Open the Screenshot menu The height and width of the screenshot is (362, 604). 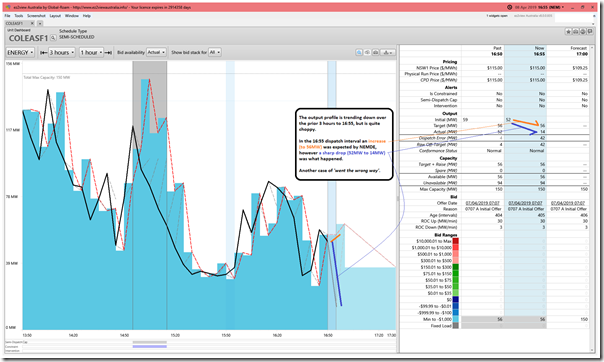click(x=36, y=16)
